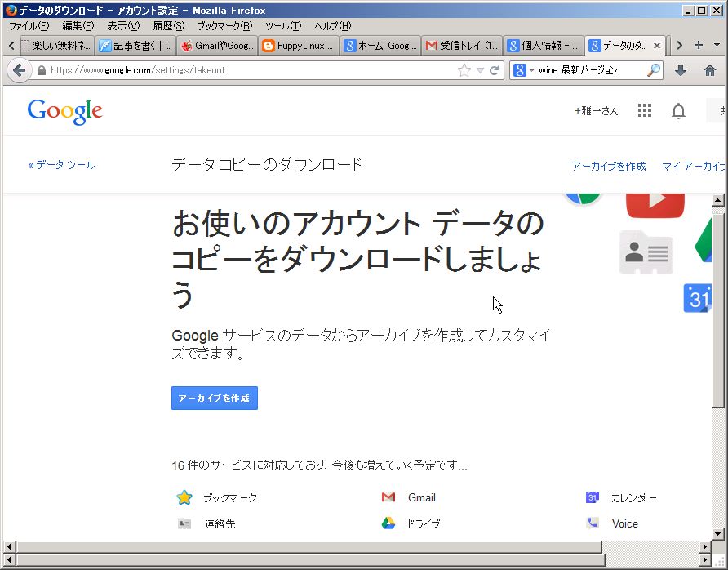Click the YouTube play illustration
Screen dimensions: 728x570
pos(655,205)
